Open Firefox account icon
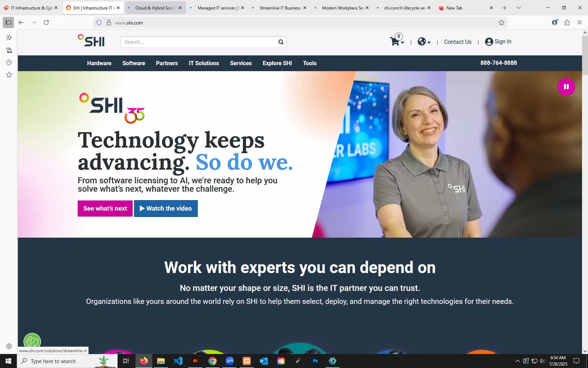Viewport: 588px width, 368px height. click(x=555, y=22)
